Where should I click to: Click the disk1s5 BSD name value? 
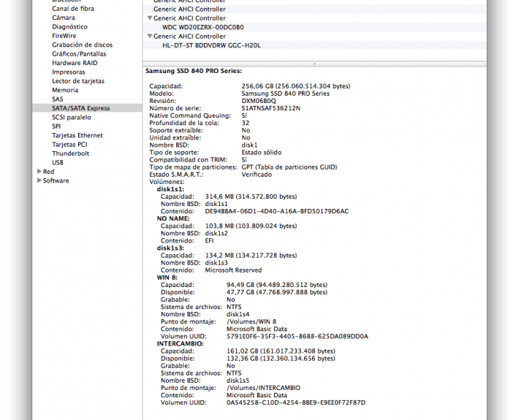[238, 381]
